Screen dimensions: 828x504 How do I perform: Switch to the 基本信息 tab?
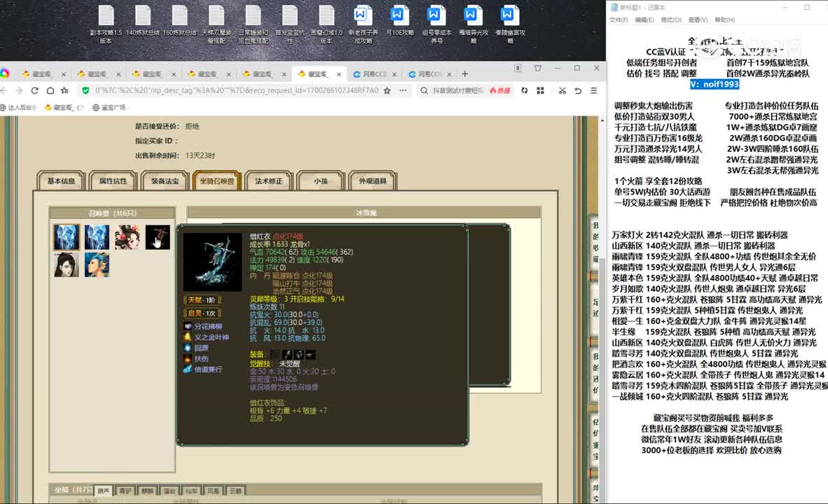coord(61,181)
